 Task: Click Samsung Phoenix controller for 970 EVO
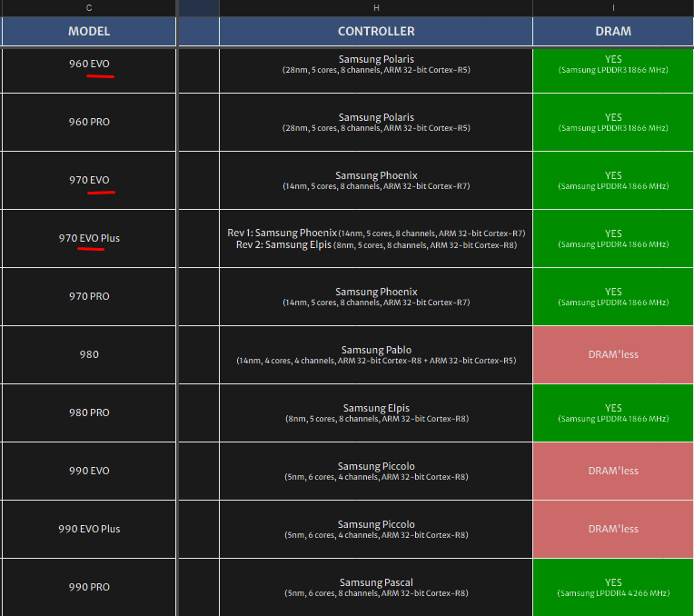pos(376,180)
